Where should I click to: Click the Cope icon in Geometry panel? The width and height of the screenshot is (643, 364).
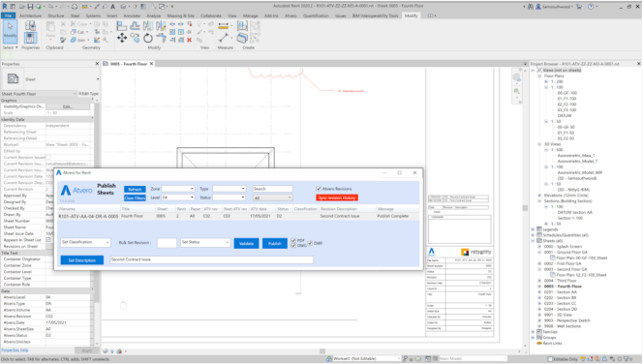click(x=74, y=24)
